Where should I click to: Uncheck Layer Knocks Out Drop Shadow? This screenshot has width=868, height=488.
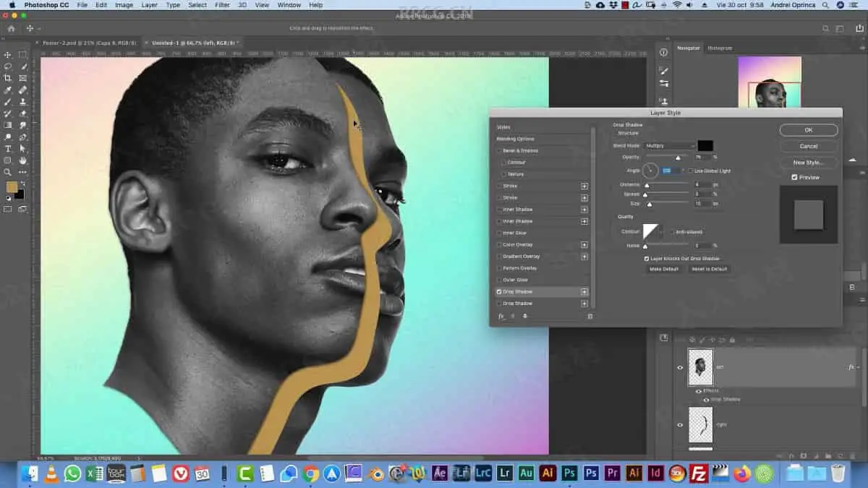pyautogui.click(x=647, y=258)
